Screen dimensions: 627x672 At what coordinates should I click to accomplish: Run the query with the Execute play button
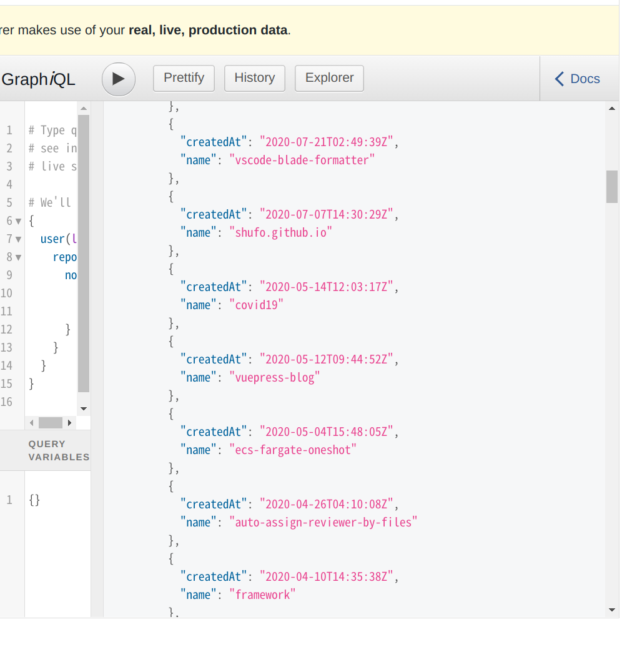coord(119,79)
